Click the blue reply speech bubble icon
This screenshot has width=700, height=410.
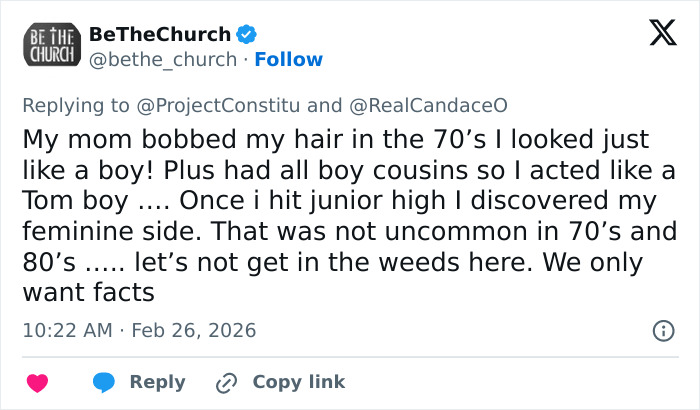[104, 382]
